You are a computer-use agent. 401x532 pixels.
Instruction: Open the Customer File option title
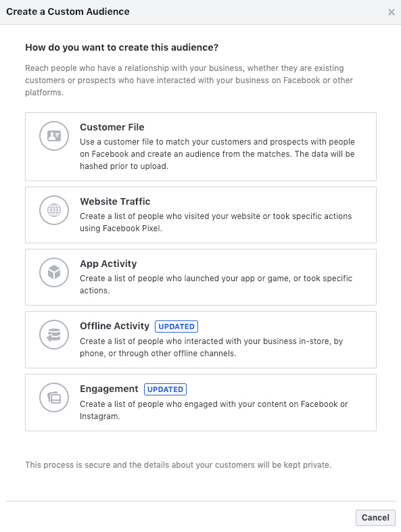112,127
